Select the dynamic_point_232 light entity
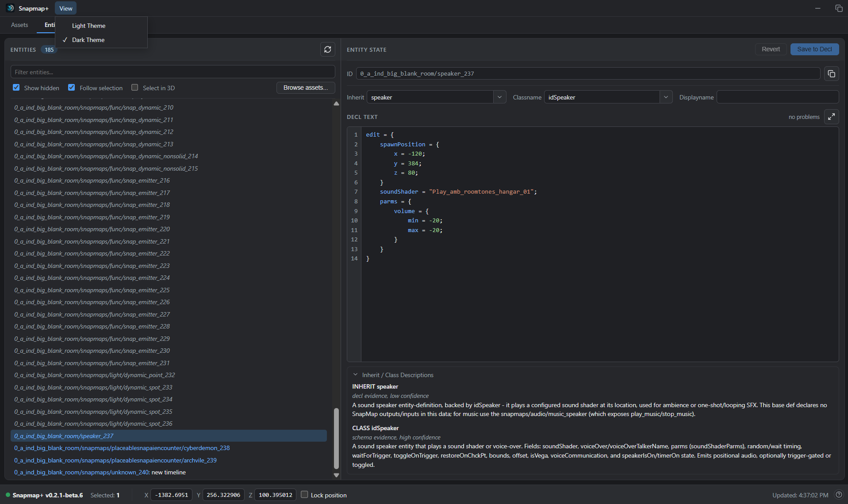Viewport: 848px width, 504px height. tap(169, 375)
